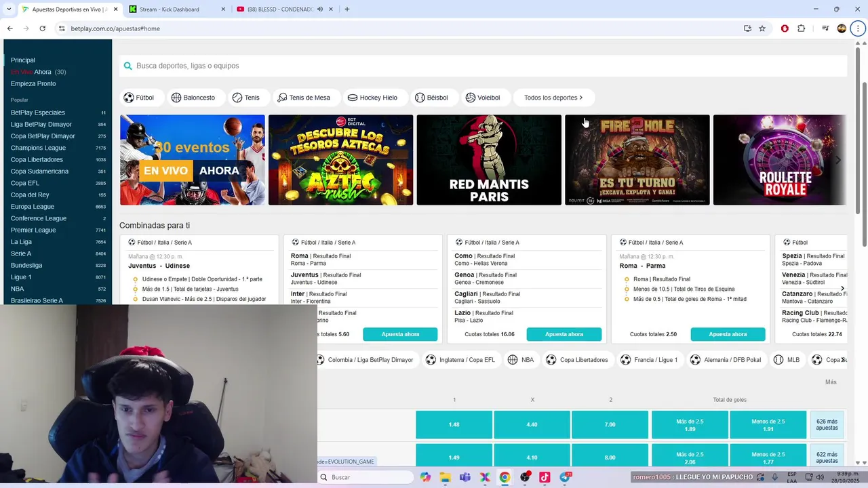
Task: Click Chrome reload page icon
Action: [x=42, y=28]
